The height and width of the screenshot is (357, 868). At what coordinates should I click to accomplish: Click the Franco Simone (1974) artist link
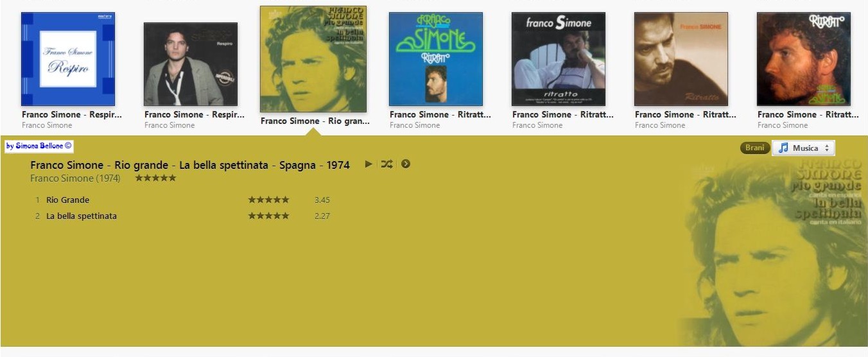75,178
